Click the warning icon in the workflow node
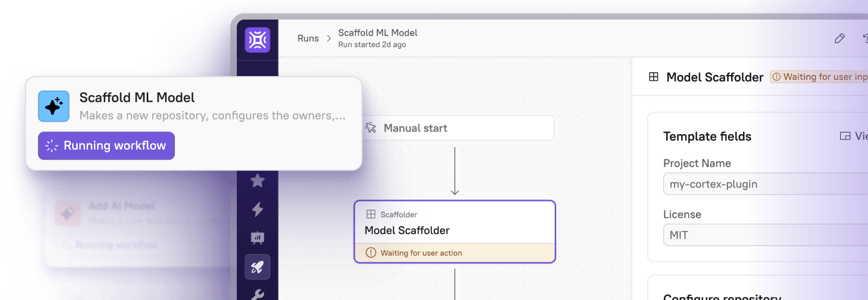Screen dimensions: 868x300 (371, 253)
